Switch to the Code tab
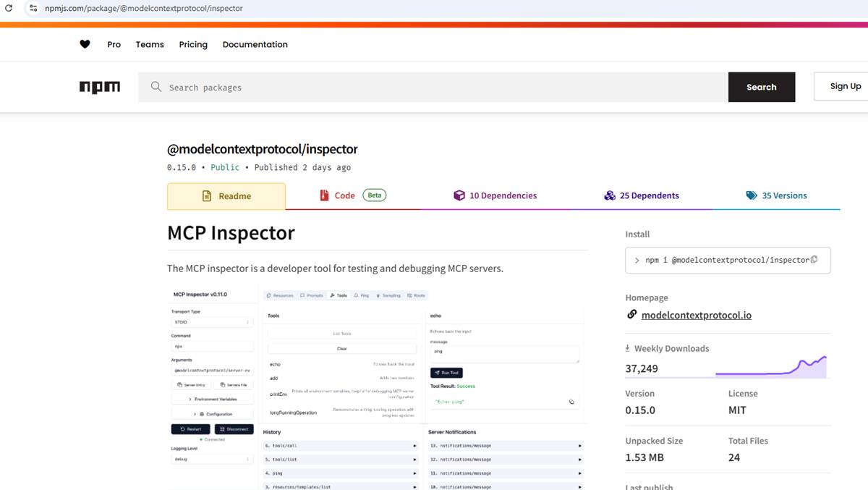868x490 pixels. pyautogui.click(x=354, y=195)
